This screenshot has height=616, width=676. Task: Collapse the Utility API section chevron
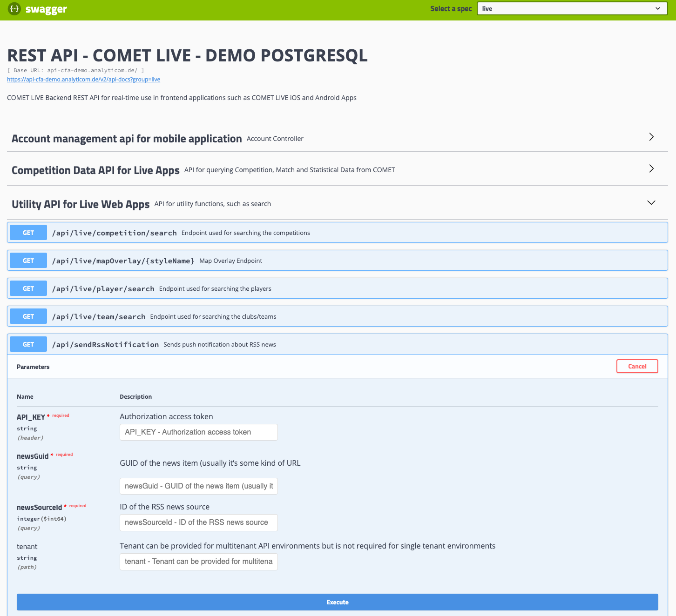[651, 202]
